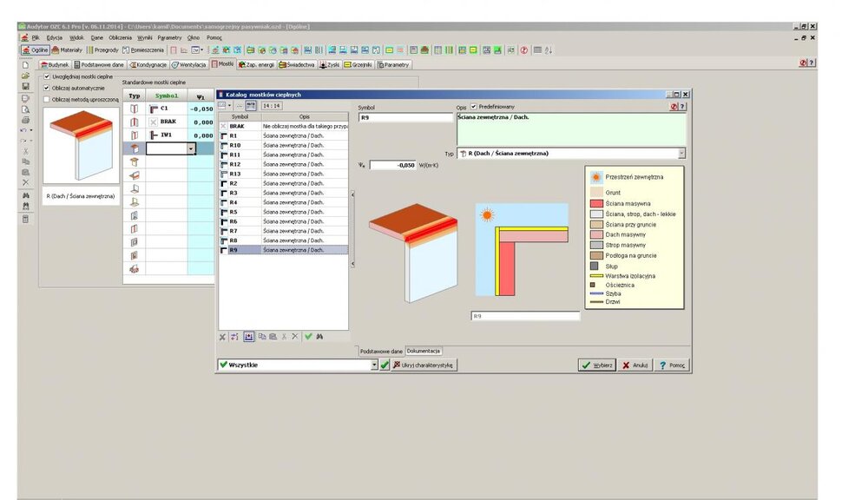868x500 pixels.
Task: Select the IW1 thermal bridge row icon
Action: pos(134,135)
